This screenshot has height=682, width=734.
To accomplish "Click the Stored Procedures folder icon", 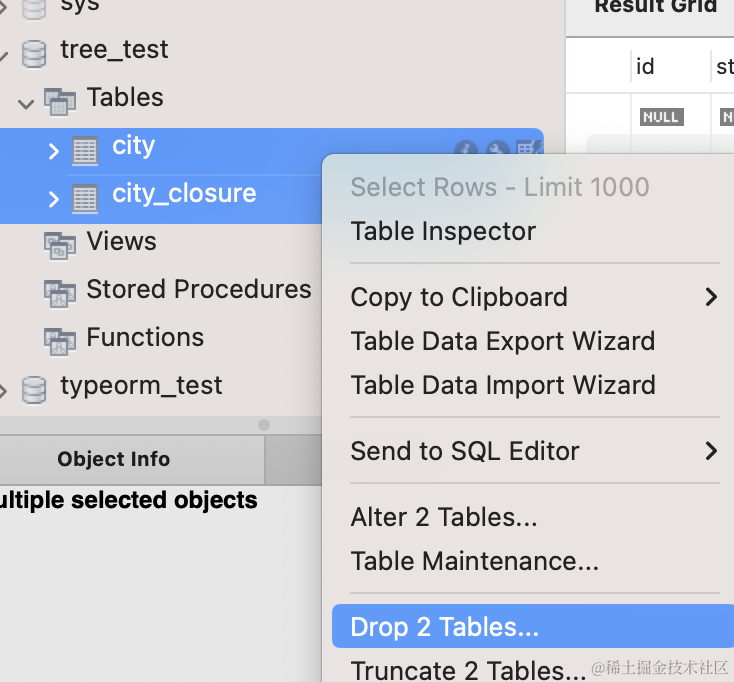I will tap(60, 293).
